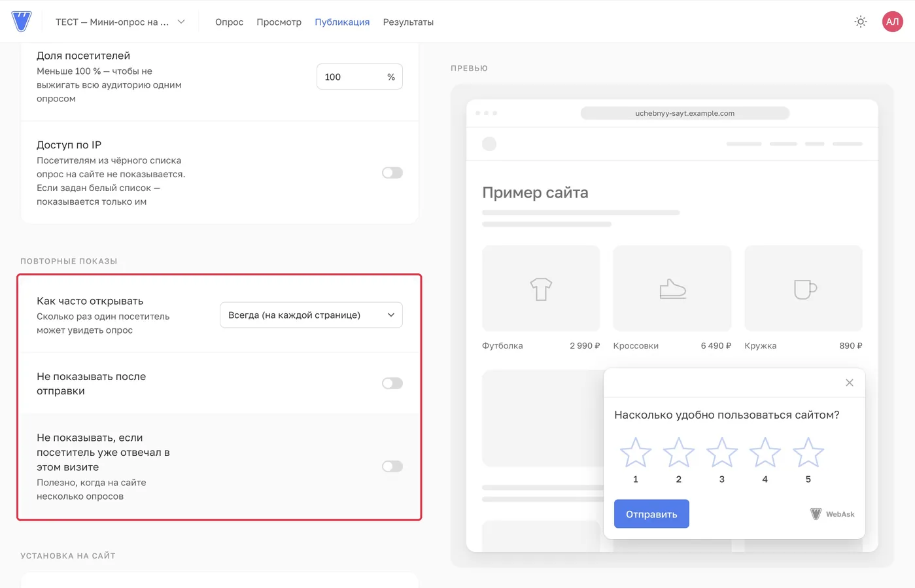Click the 6 490 ₽ price
Screen dimensions: 915x588
click(716, 345)
